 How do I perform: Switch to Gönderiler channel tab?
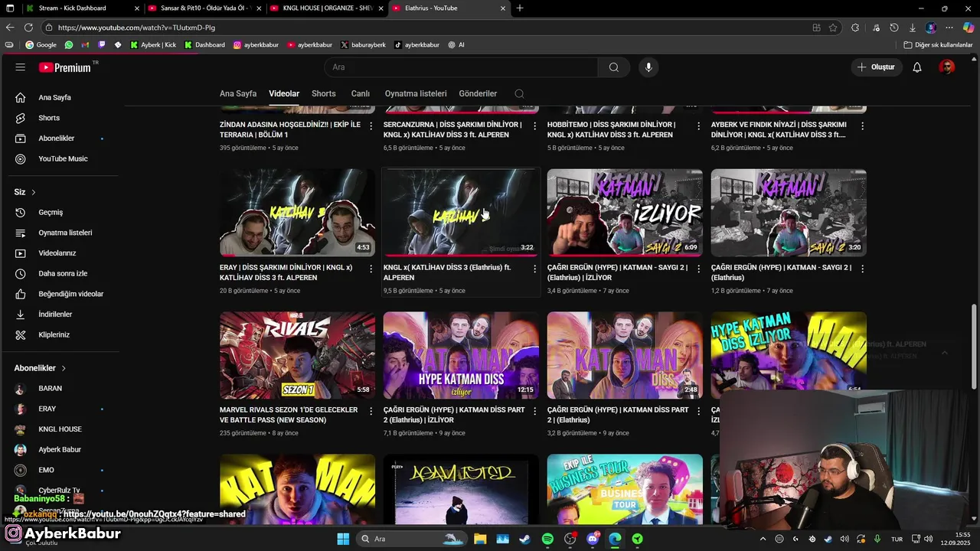(478, 93)
